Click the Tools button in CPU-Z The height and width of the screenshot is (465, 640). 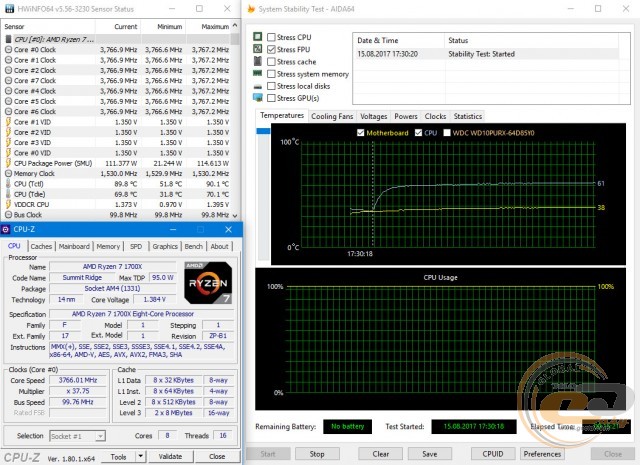pyautogui.click(x=118, y=457)
